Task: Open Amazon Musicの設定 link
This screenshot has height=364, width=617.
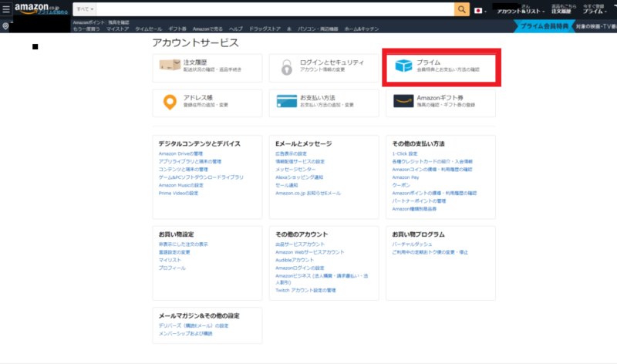Action: point(181,185)
